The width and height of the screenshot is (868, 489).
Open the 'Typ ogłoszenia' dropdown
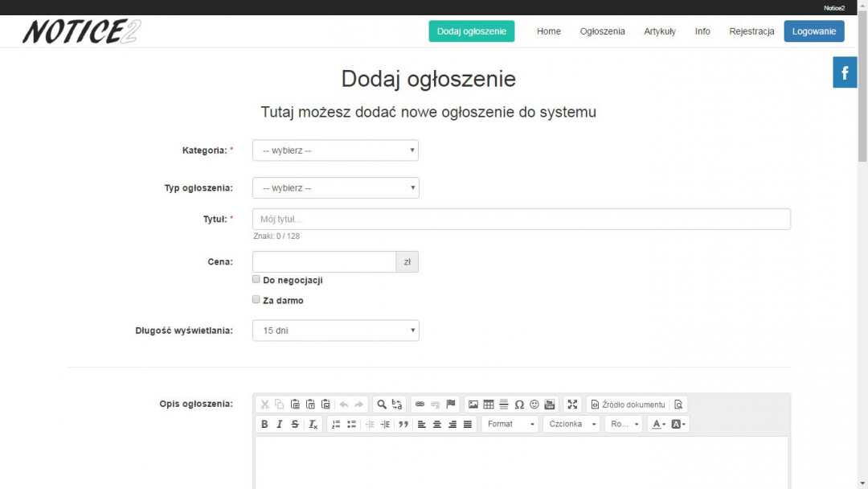click(x=335, y=188)
